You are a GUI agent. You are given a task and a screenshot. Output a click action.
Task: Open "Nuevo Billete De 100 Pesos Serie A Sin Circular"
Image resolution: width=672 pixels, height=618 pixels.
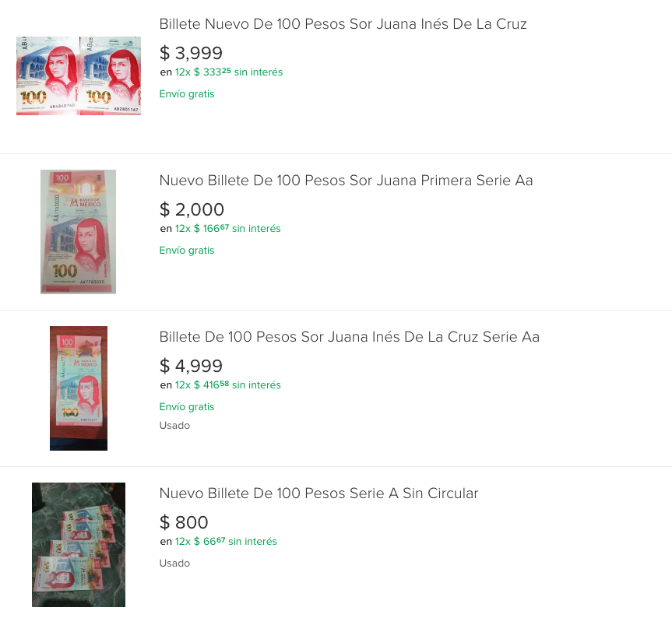318,493
